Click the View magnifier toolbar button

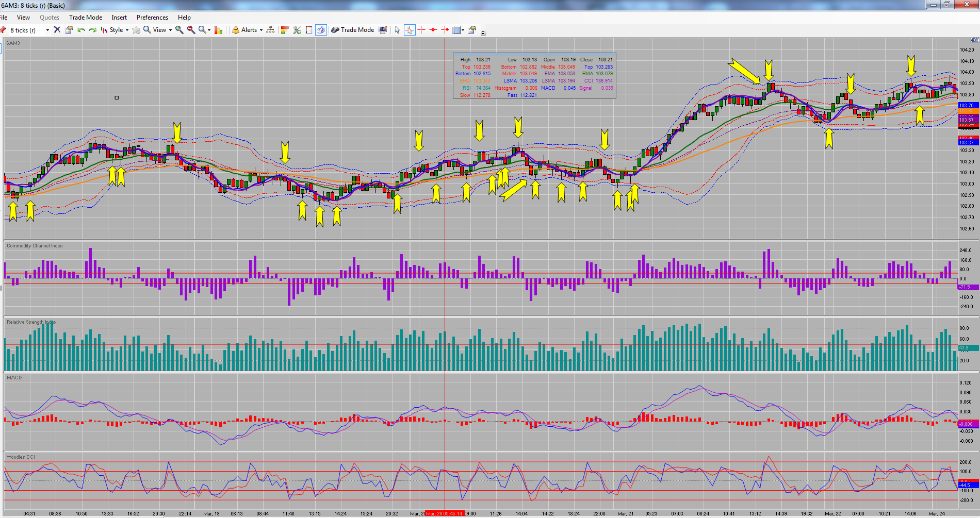tap(155, 30)
